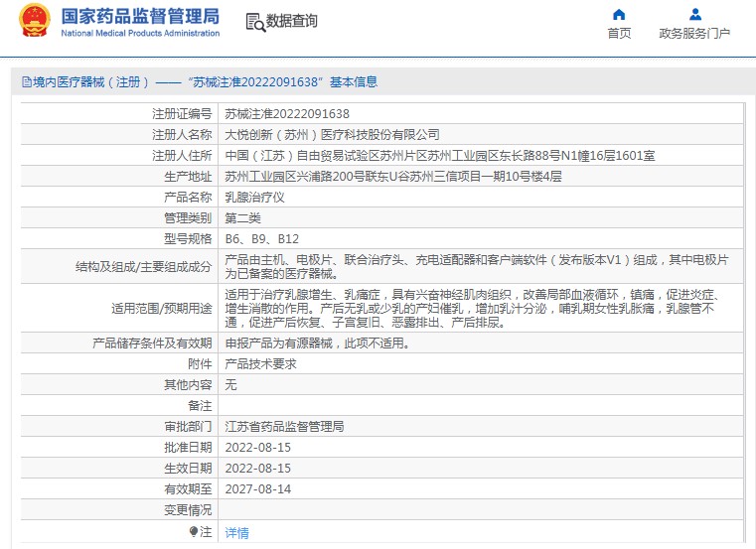Click the bulb icon beside 注
Viewport: 756px width, 549px height.
coord(194,532)
